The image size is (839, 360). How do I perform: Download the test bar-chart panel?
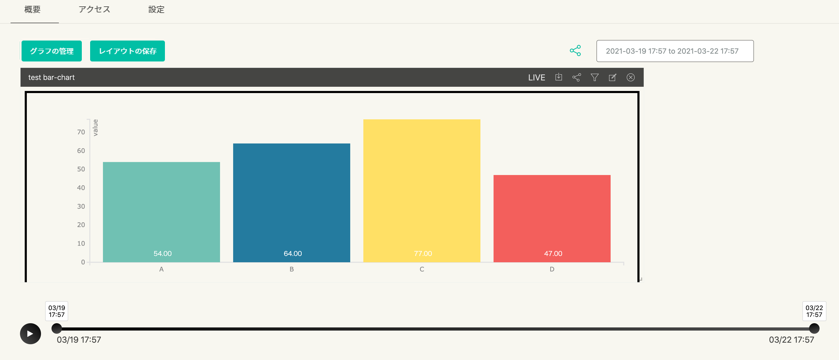tap(558, 77)
